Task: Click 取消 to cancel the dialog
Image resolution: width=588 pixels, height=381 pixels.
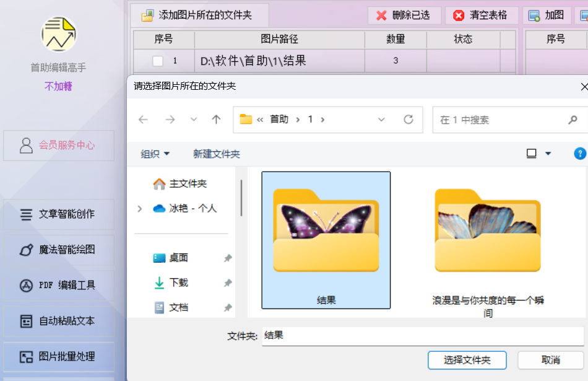Action: tap(550, 361)
